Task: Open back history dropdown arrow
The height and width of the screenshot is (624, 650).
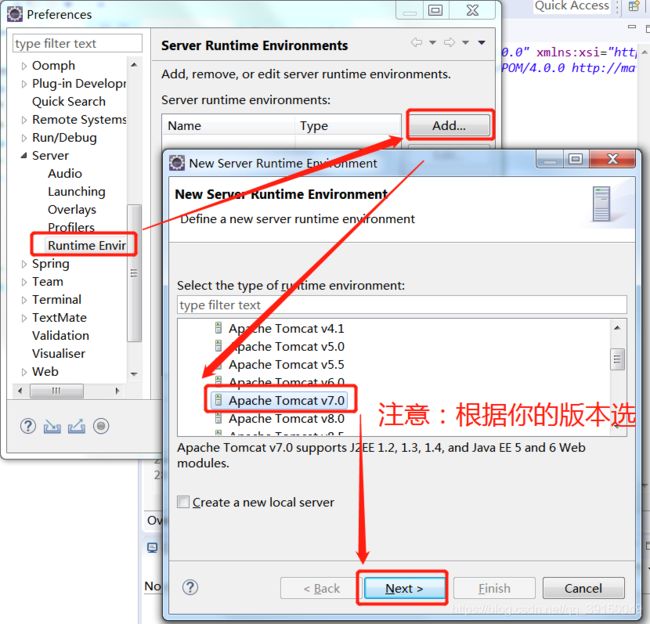Action: [432, 42]
